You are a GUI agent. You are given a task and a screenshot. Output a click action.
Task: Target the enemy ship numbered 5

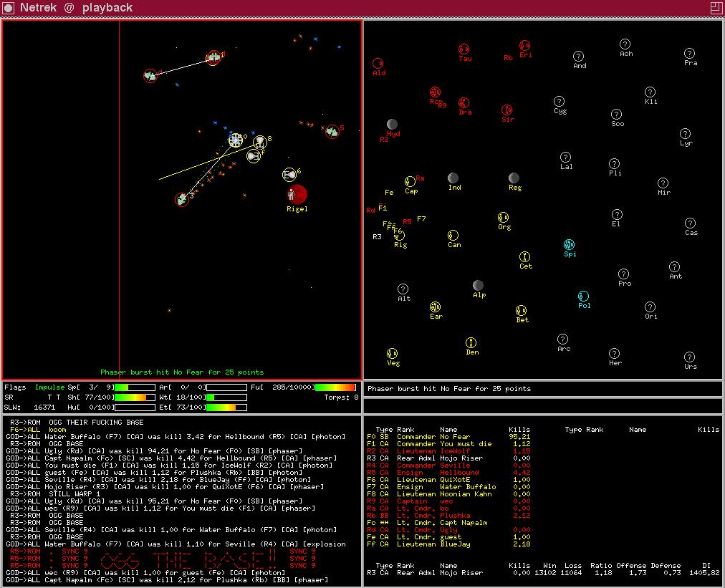pos(332,132)
